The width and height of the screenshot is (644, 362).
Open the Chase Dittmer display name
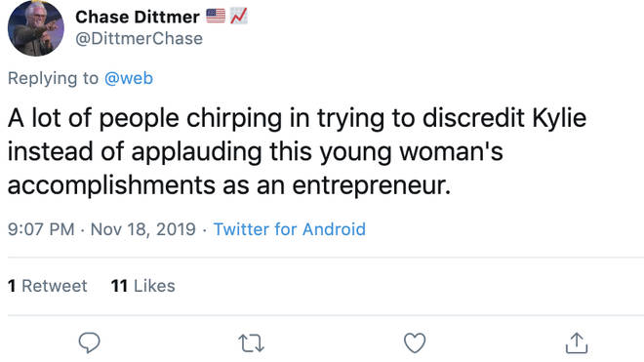(x=138, y=17)
